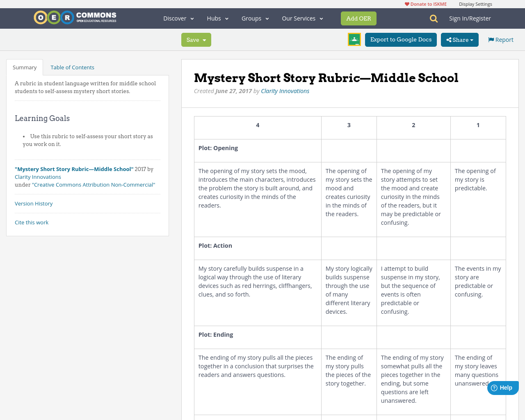Open the Add OER button
Viewport: 525px width, 420px height.
358,18
